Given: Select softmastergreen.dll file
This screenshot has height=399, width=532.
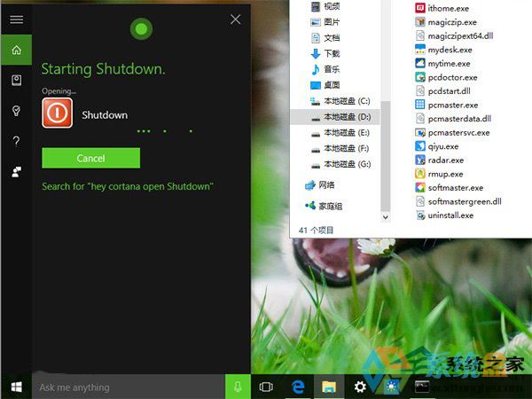Looking at the screenshot, I should (458, 201).
